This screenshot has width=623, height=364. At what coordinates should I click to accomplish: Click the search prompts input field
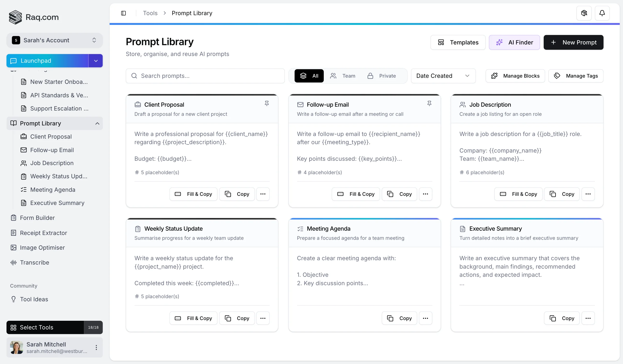205,76
